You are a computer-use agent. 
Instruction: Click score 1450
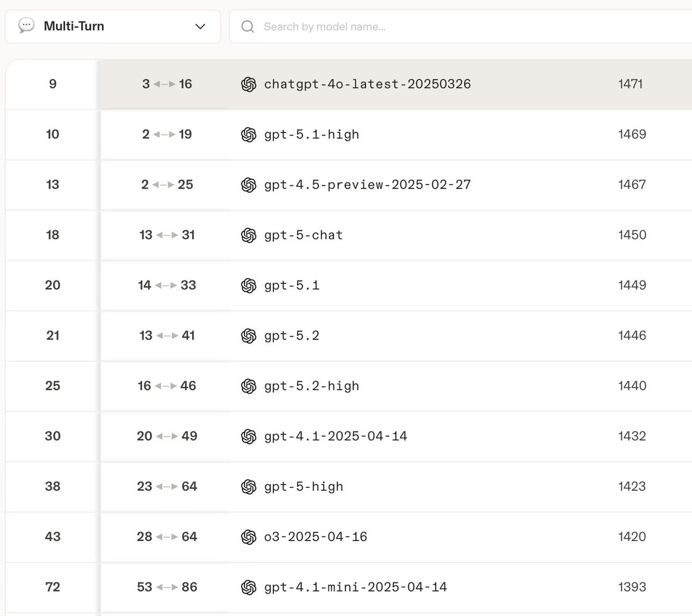[632, 235]
